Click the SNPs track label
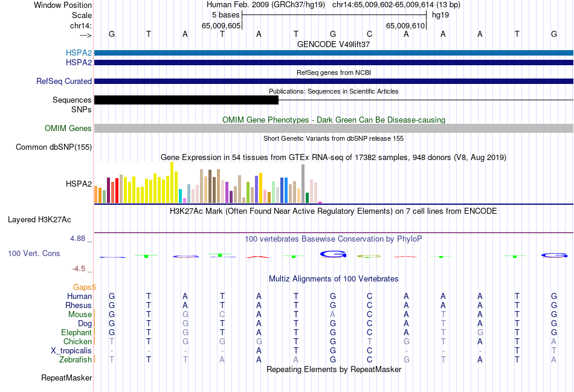The image size is (574, 392). [82, 109]
